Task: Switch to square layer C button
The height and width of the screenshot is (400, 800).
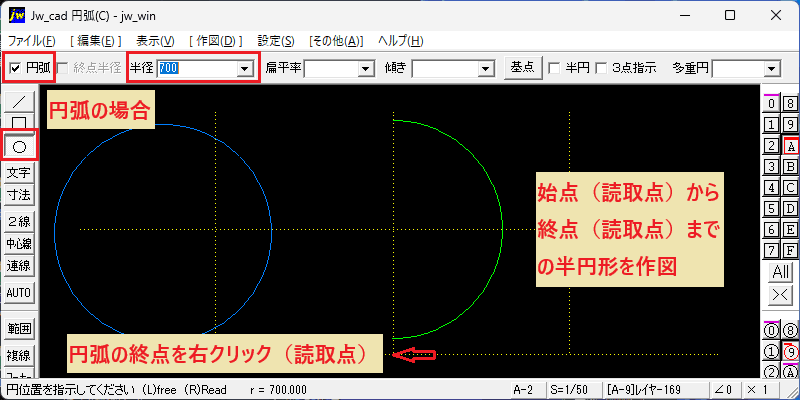Action: [x=790, y=187]
